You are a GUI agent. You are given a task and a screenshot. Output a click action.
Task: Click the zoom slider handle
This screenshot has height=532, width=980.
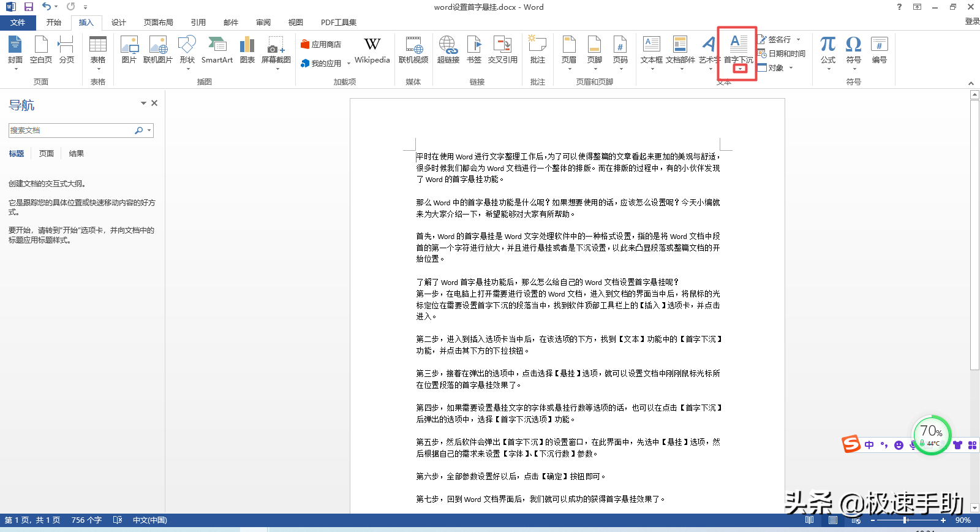coord(905,520)
